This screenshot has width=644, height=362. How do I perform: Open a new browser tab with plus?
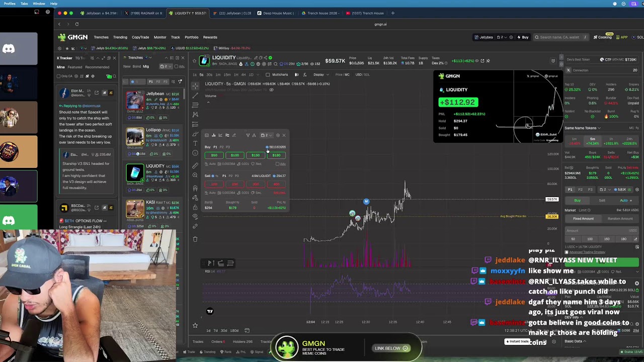click(x=393, y=13)
